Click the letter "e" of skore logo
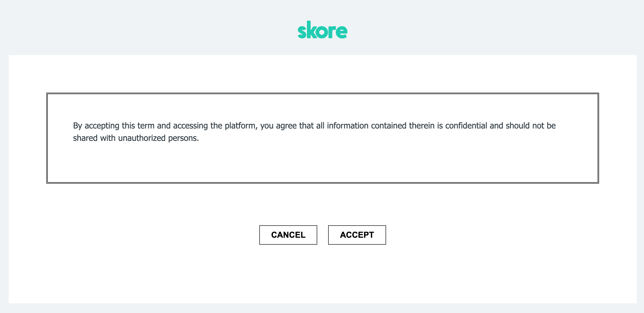The width and height of the screenshot is (644, 313). (x=342, y=32)
